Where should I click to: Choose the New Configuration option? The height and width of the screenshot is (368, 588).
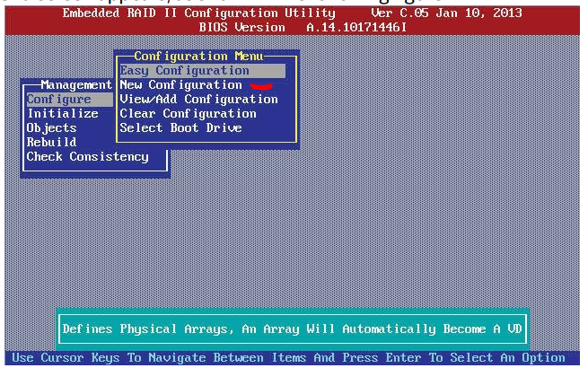[x=180, y=85]
